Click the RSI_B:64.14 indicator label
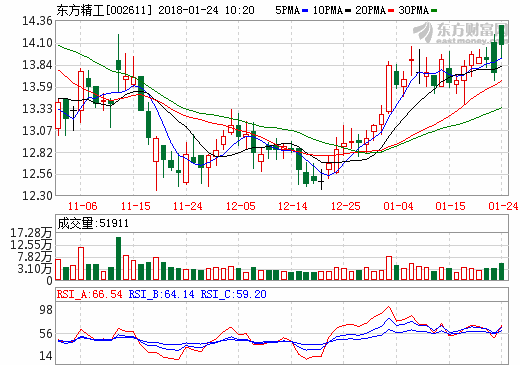 tap(161, 294)
